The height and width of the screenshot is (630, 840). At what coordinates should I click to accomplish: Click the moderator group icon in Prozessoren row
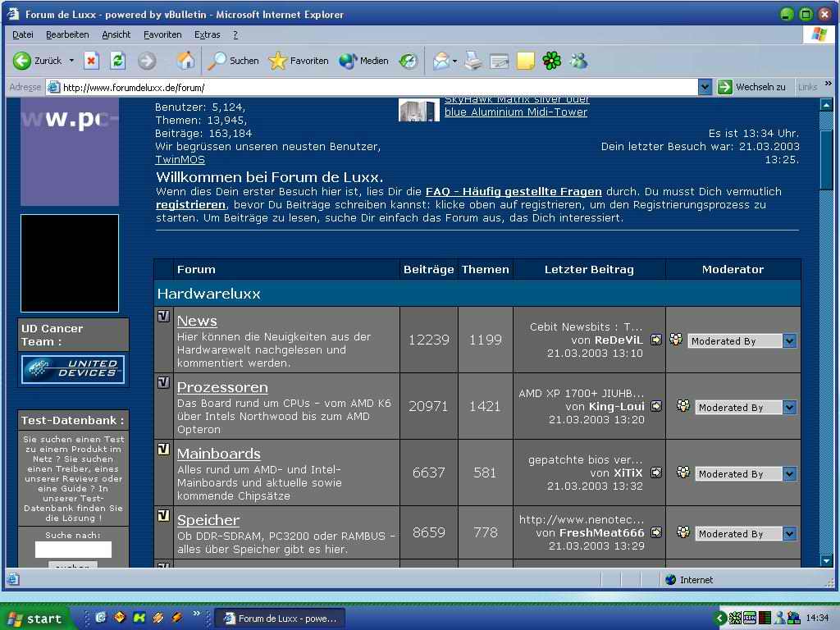point(683,405)
